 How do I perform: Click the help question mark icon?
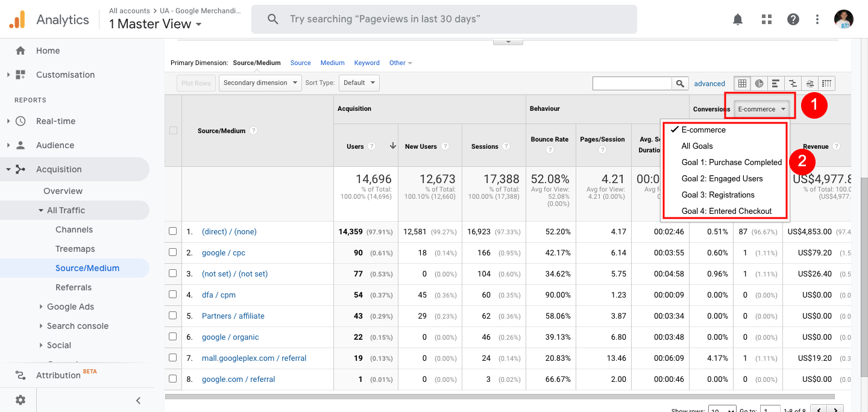793,19
